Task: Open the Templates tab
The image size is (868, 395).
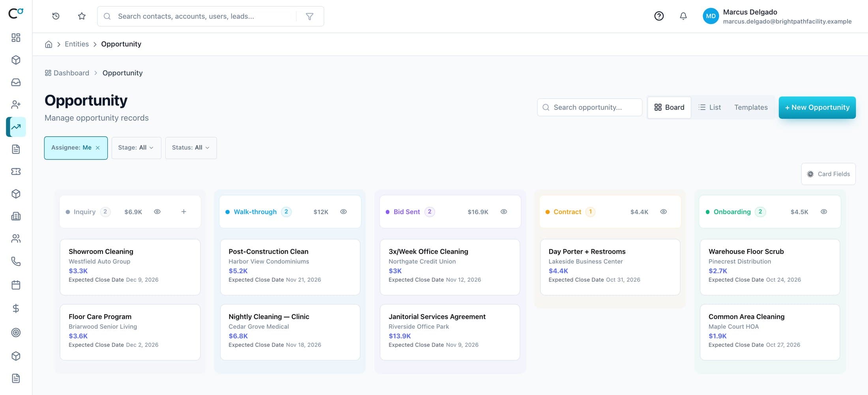Action: tap(751, 107)
